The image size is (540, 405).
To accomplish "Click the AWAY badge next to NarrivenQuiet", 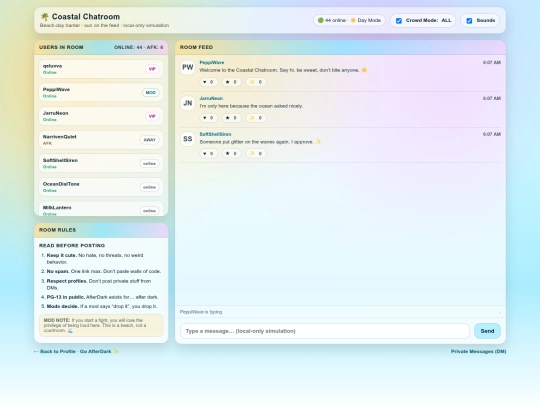I will tap(149, 140).
